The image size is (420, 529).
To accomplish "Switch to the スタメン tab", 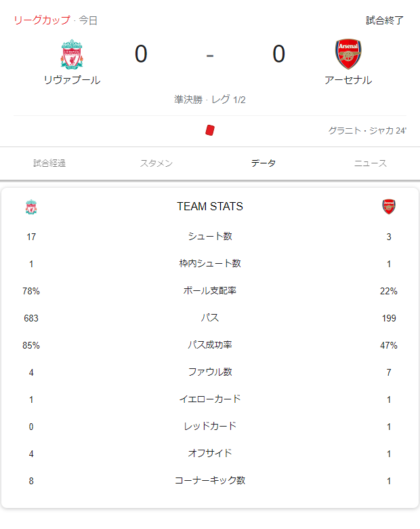I will click(156, 163).
